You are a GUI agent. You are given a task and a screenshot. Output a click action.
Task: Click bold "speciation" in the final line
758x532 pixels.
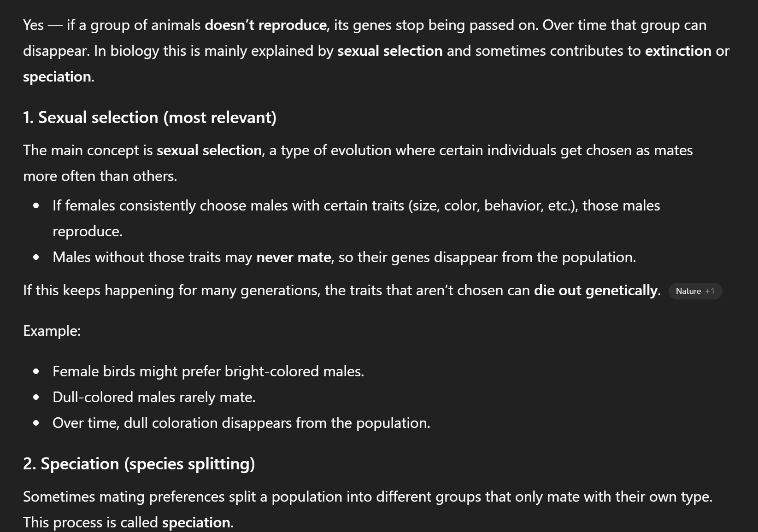click(x=196, y=522)
